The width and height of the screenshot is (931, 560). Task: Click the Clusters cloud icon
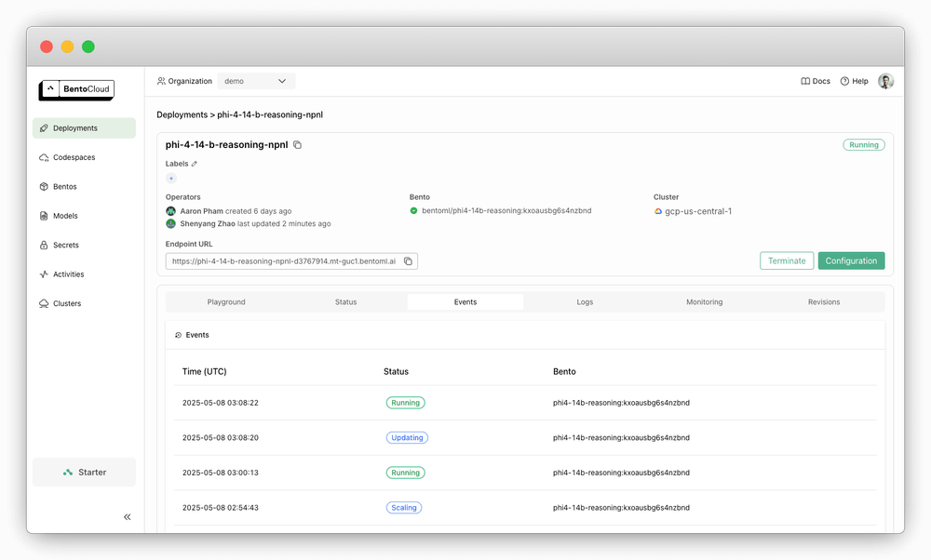pyautogui.click(x=44, y=303)
